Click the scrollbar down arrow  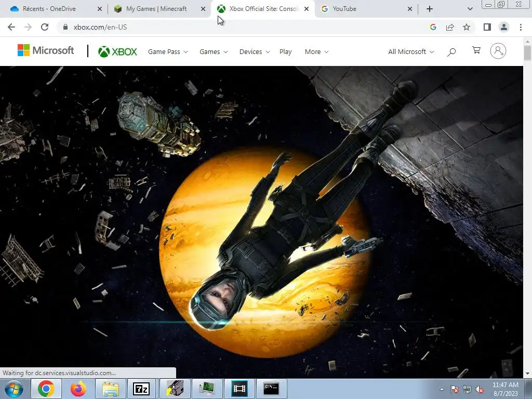(x=527, y=374)
